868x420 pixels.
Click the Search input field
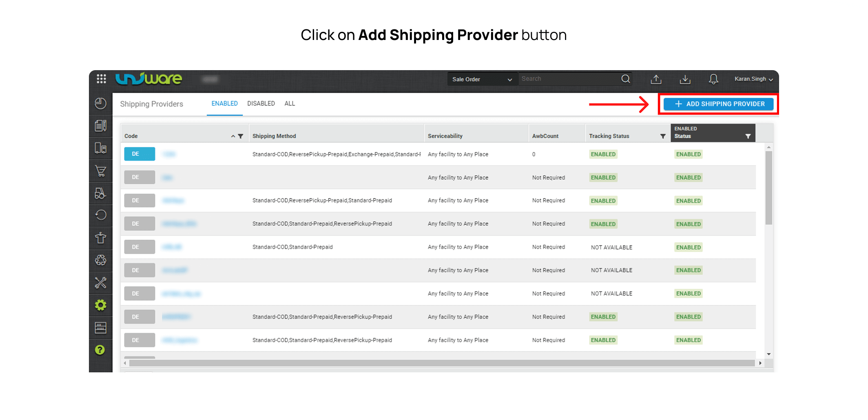(x=569, y=79)
